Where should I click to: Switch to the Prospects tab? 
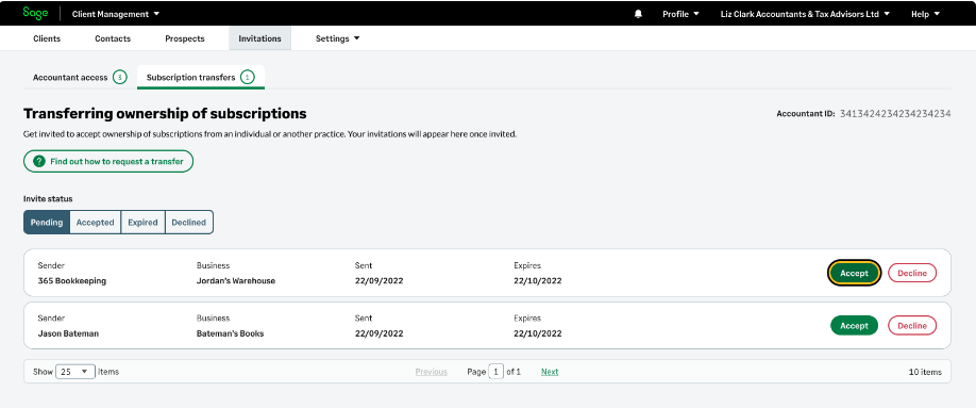tap(185, 39)
